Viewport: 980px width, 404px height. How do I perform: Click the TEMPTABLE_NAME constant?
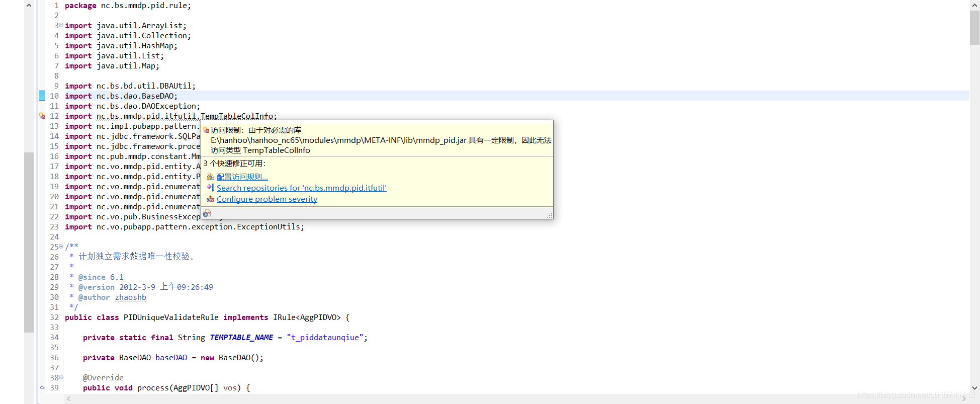point(241,338)
